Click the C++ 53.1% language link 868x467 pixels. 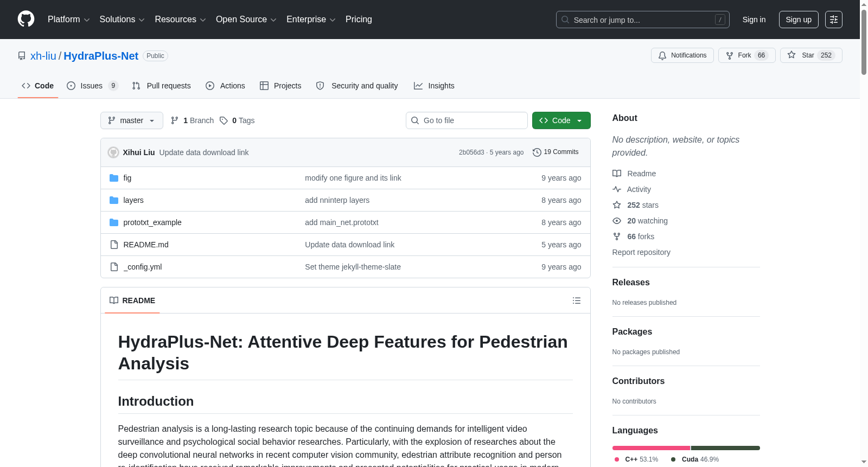[x=636, y=459]
